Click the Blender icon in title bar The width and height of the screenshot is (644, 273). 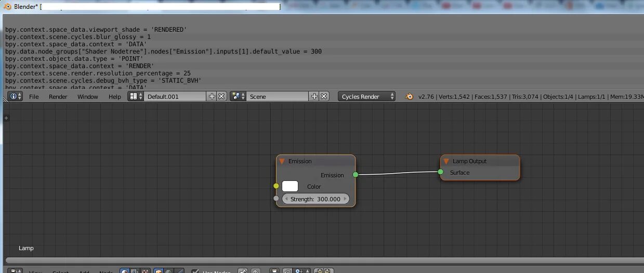[8, 6]
